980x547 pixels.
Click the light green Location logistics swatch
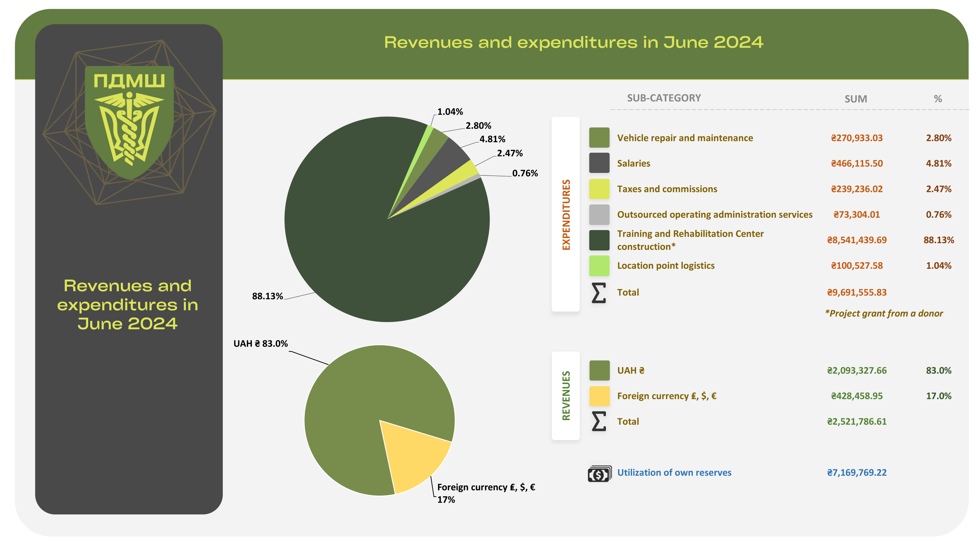click(x=599, y=266)
